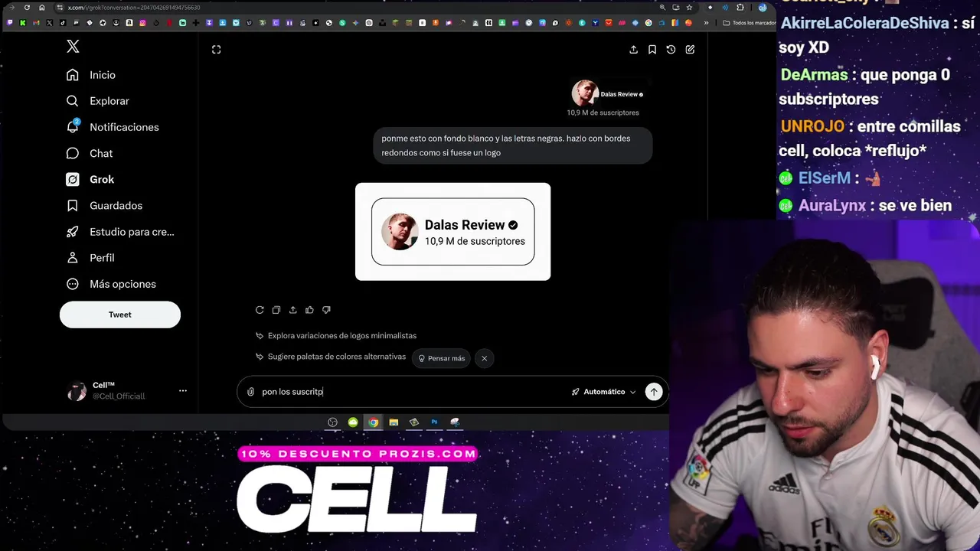Viewport: 980px width, 551px height.
Task: Like the Grok response
Action: pos(309,310)
